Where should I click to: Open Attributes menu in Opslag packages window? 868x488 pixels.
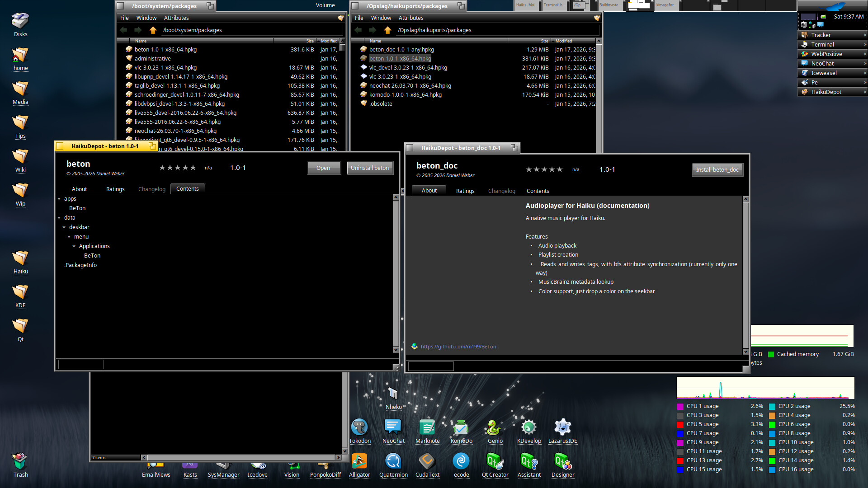[x=410, y=18]
